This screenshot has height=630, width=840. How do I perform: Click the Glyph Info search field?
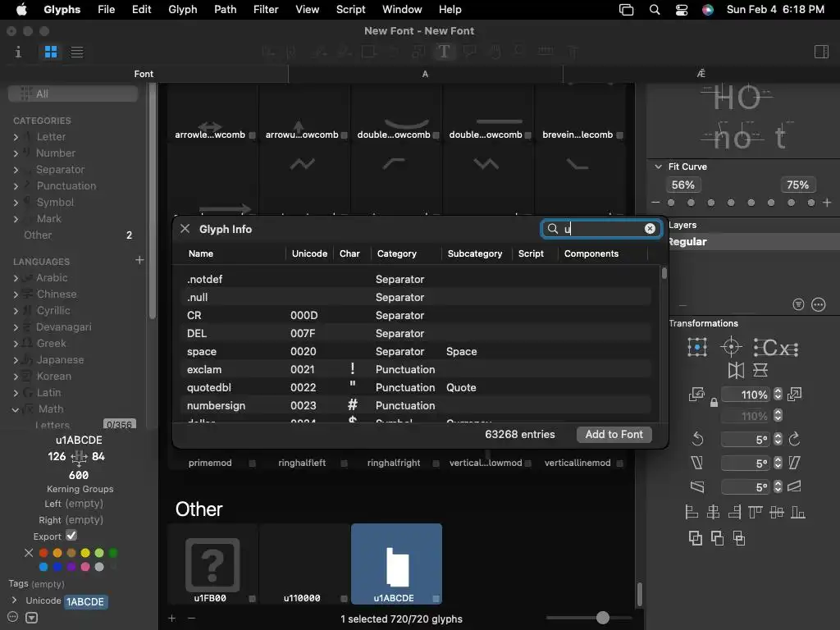click(x=601, y=229)
